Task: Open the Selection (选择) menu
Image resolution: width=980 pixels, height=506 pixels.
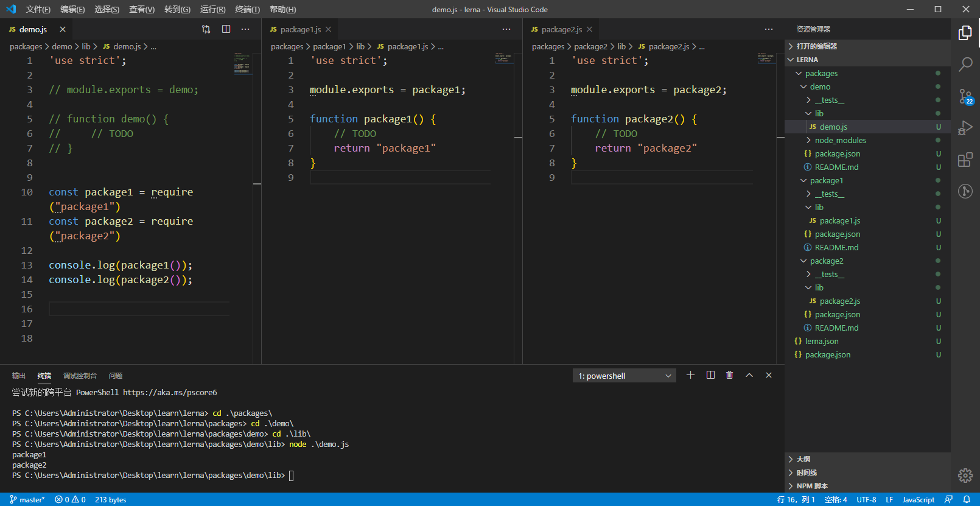Action: tap(107, 9)
